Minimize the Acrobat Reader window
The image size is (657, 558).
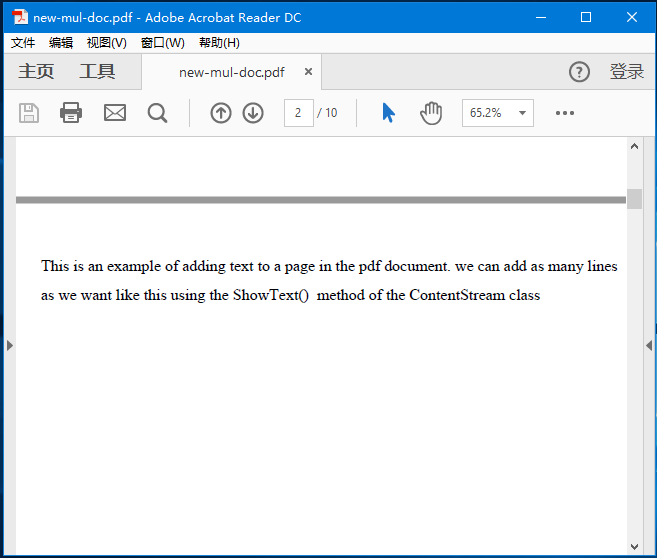point(541,17)
